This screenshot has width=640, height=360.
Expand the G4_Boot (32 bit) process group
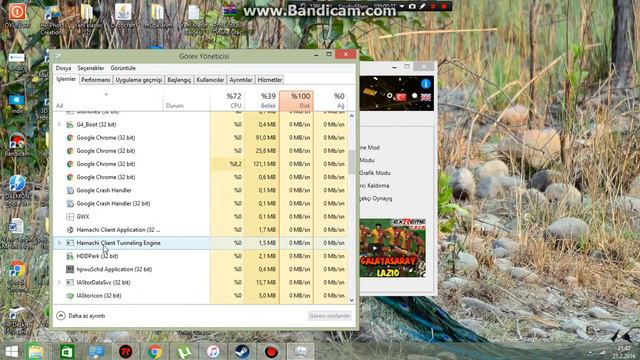[60, 124]
